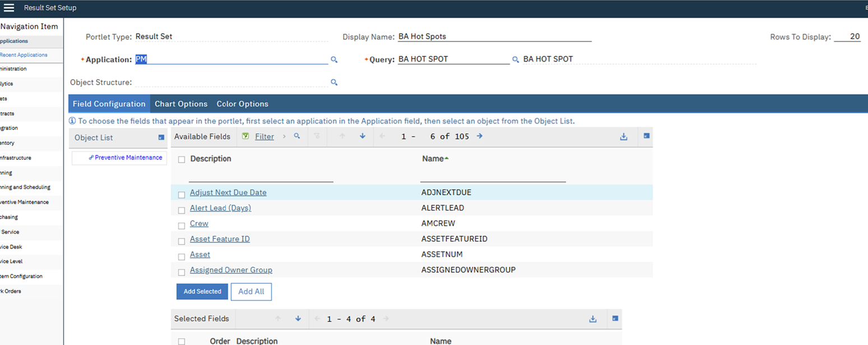Image resolution: width=868 pixels, height=345 pixels.
Task: Select all Available Fields with header checkbox
Action: click(182, 159)
